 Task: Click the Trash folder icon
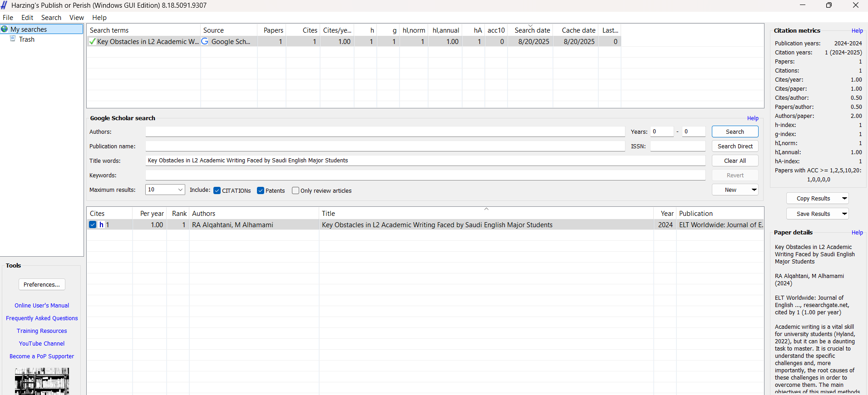tap(13, 39)
